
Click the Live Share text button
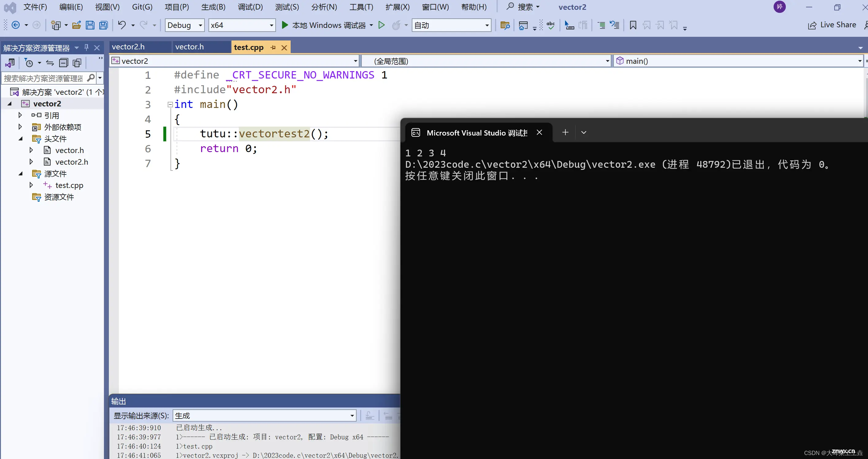pyautogui.click(x=838, y=25)
